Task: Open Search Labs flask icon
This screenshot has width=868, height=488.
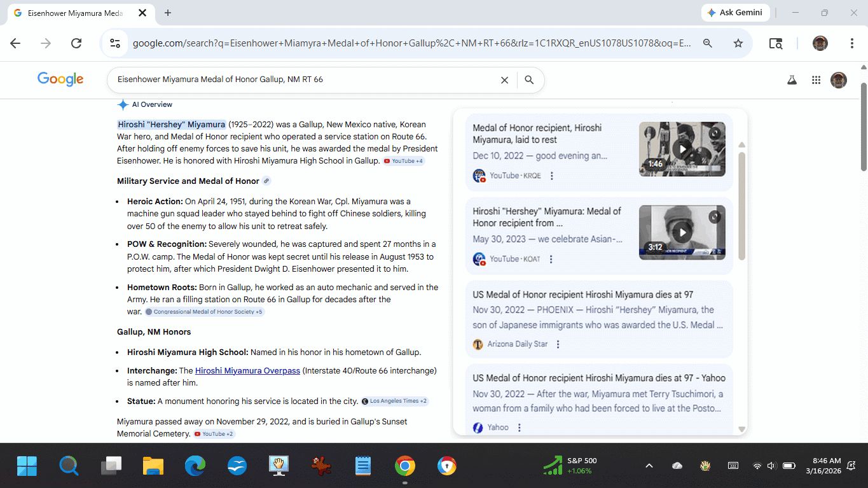Action: pos(792,80)
